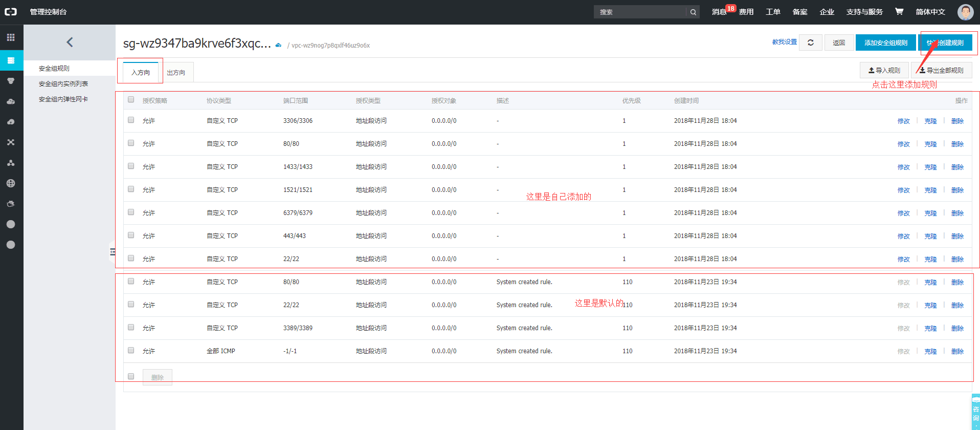Open the 消息 messages menu

(x=719, y=12)
